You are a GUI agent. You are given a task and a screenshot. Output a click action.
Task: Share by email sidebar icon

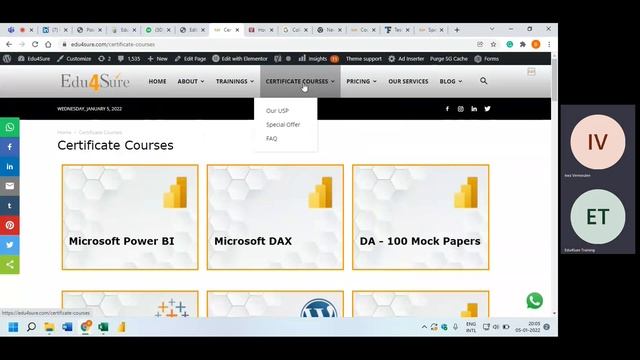pos(10,186)
